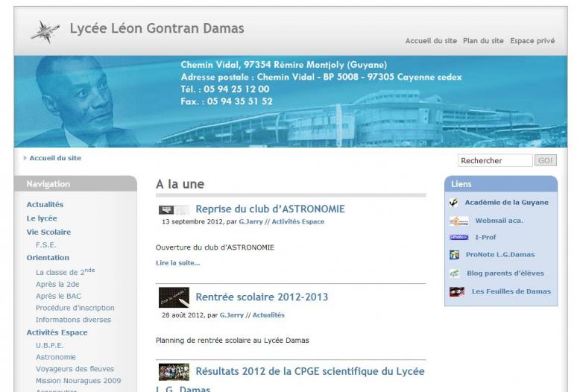Click the ProNote L.G.Damas icon

[454, 255]
